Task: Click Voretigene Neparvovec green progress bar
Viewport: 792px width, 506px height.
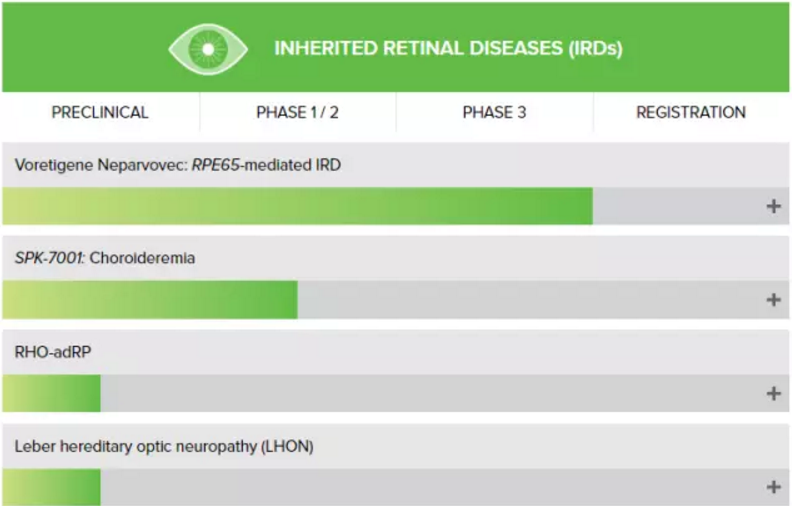Action: [298, 206]
